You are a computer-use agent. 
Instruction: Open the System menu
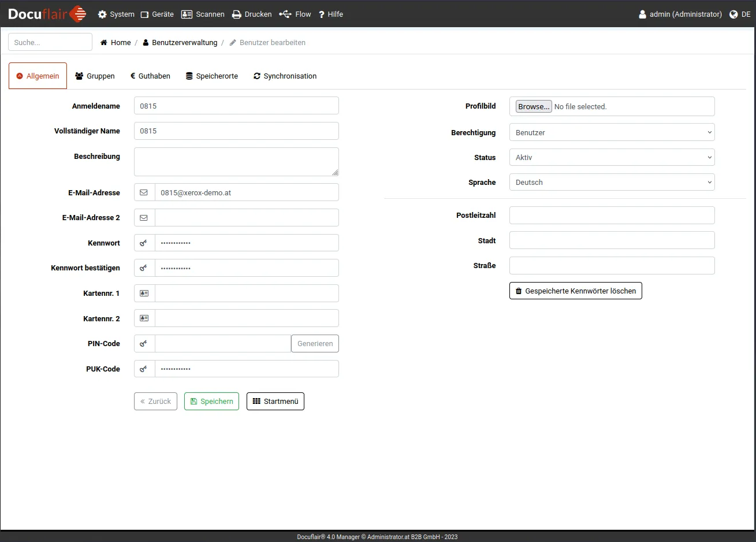(x=116, y=14)
